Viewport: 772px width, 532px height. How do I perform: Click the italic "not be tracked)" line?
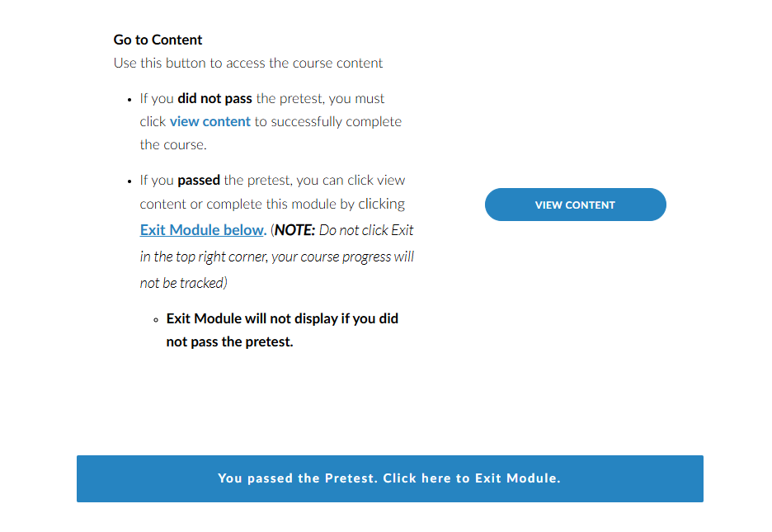[181, 283]
